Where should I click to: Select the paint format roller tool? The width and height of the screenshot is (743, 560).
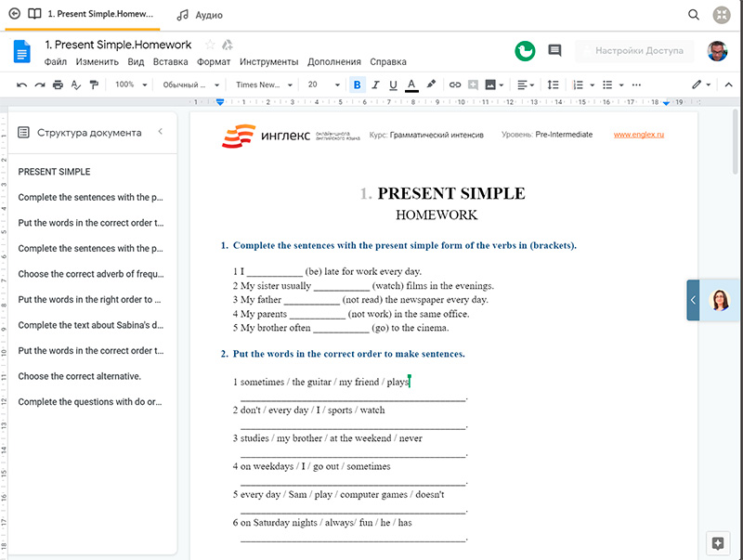(x=93, y=85)
